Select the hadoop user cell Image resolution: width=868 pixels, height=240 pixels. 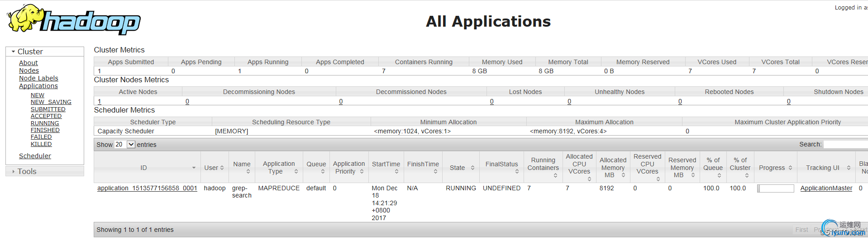(x=215, y=188)
